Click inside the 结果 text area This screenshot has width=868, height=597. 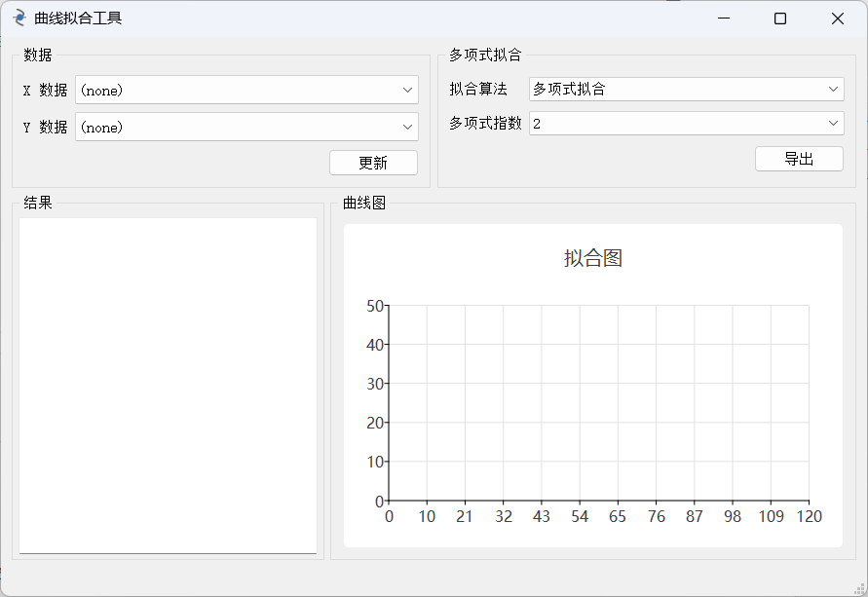(x=168, y=385)
